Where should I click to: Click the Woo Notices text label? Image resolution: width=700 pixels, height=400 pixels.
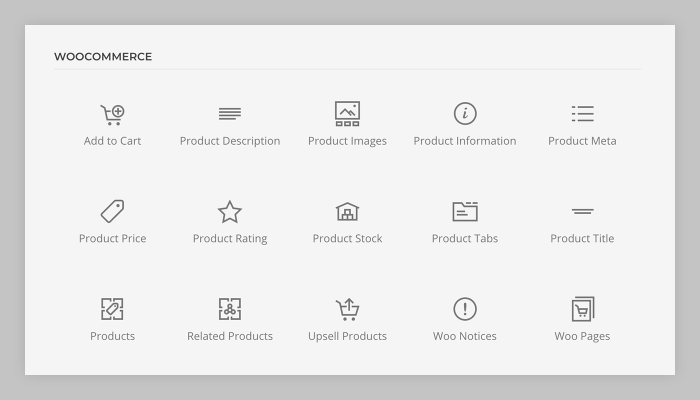coord(465,336)
